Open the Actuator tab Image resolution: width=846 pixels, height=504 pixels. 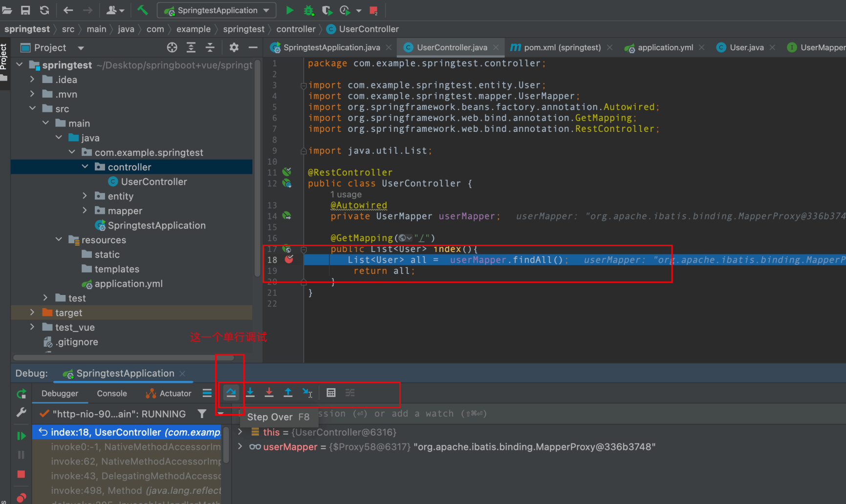169,393
